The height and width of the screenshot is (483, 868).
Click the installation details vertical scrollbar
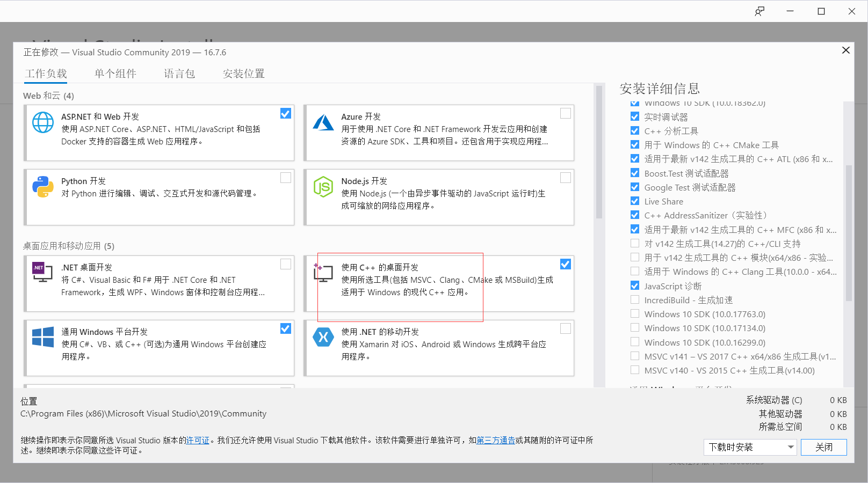pyautogui.click(x=849, y=232)
